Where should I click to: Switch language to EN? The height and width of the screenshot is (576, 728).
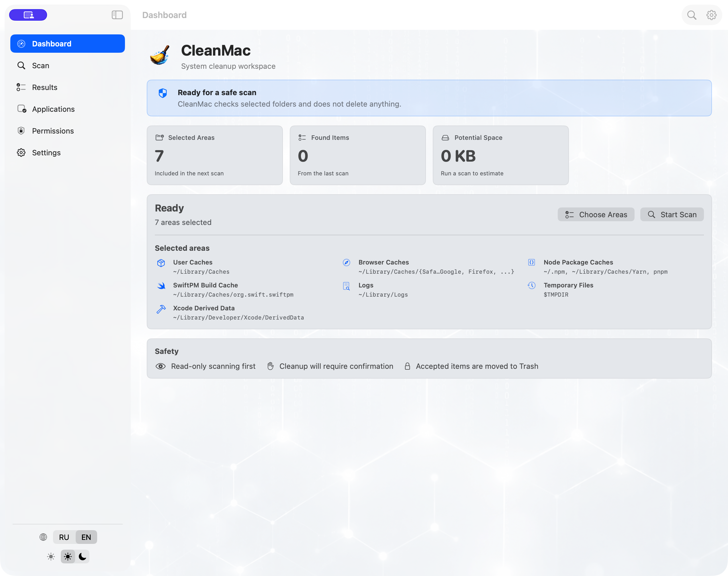pos(86,537)
